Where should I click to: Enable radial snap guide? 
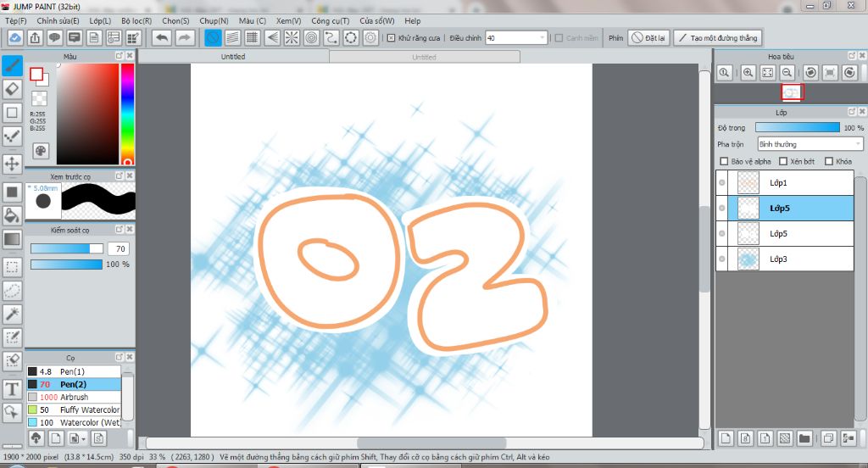[292, 37]
